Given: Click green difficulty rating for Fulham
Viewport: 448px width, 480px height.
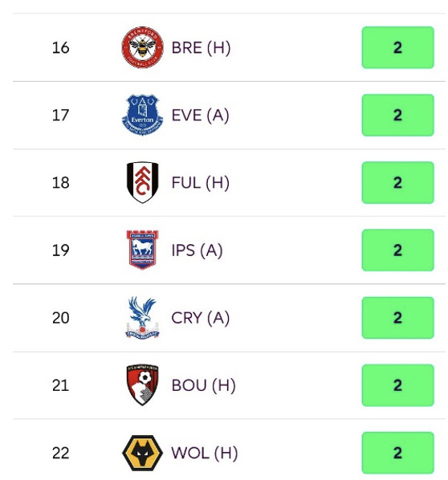Looking at the screenshot, I should 397,182.
